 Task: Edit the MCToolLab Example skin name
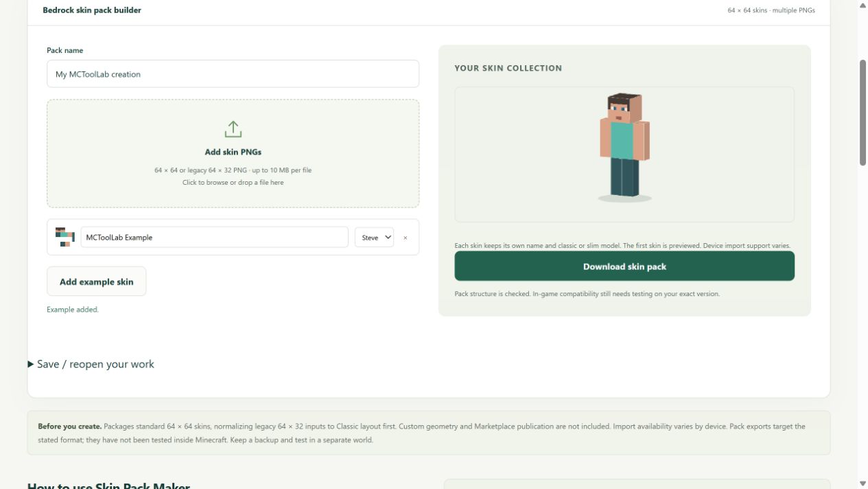[x=214, y=237]
